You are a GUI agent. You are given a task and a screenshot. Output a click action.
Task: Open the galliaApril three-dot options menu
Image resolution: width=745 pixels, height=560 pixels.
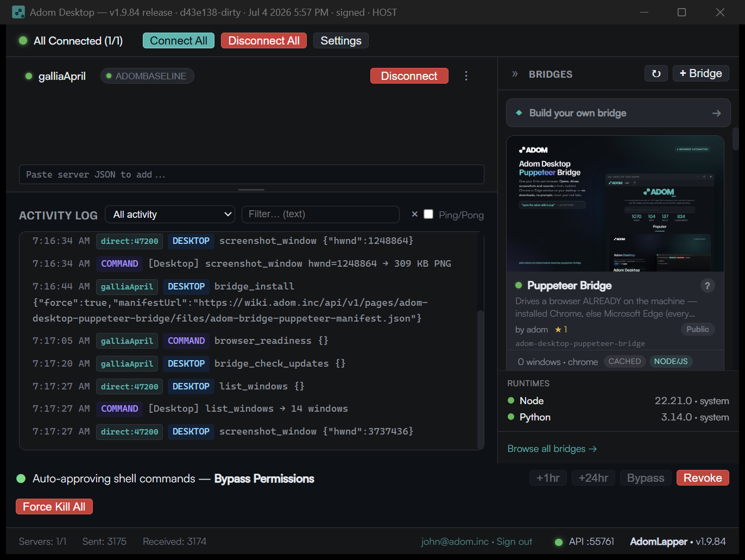pyautogui.click(x=466, y=76)
